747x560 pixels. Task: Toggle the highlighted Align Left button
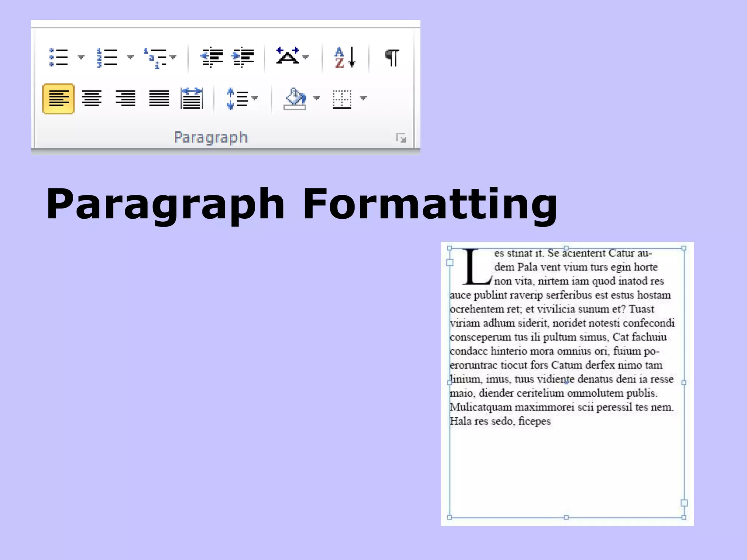pos(58,99)
